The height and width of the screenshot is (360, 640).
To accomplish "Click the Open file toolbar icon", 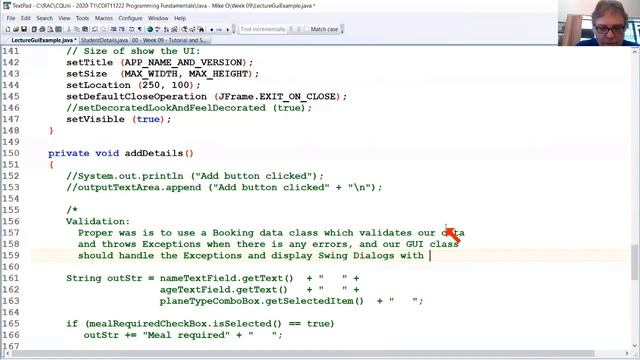I will pos(16,29).
